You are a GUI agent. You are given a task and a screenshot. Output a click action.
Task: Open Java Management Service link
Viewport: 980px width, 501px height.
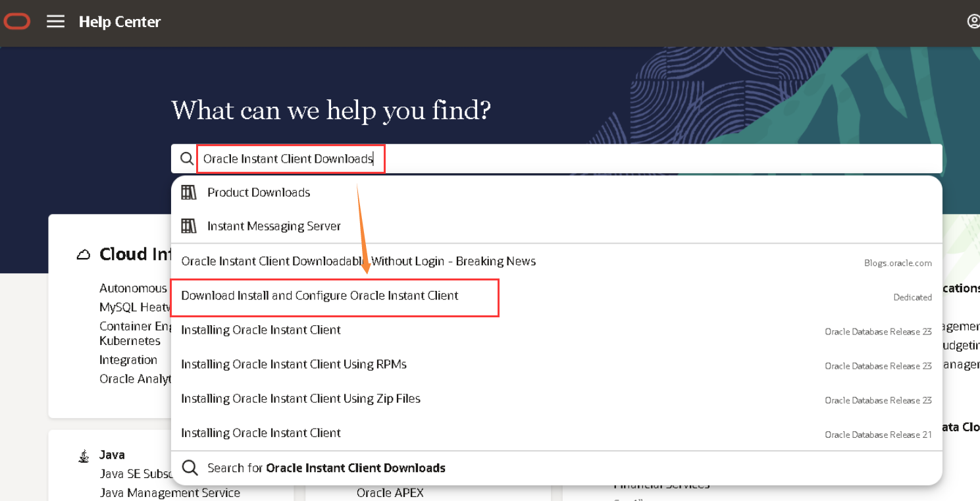[x=170, y=493]
